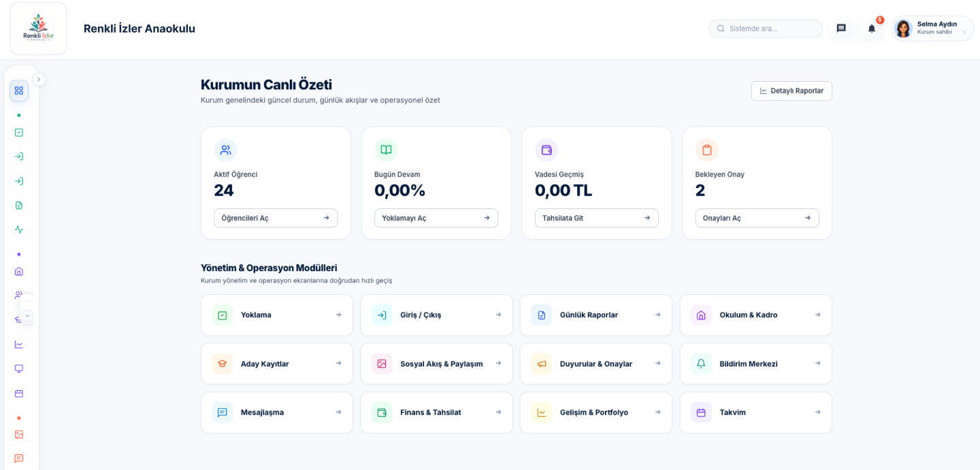Open the line chart icon in sidebar

pos(19,345)
